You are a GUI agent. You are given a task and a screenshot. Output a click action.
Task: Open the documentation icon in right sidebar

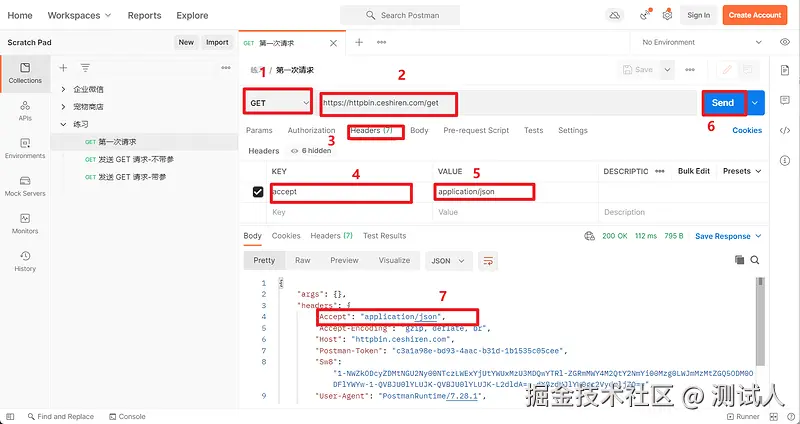click(x=785, y=70)
